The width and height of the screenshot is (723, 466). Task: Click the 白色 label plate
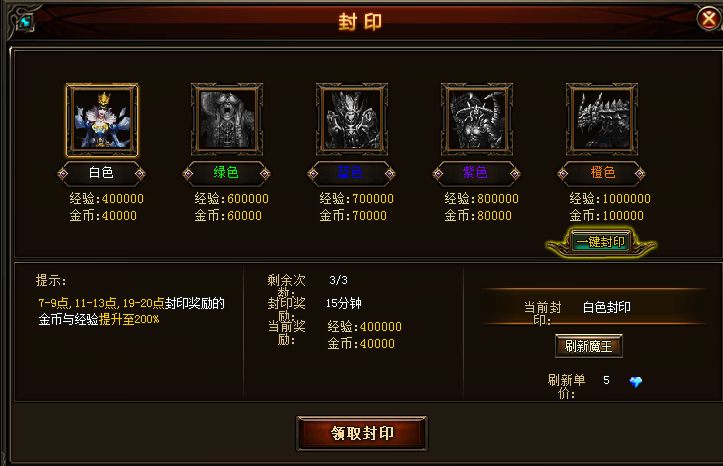[101, 173]
